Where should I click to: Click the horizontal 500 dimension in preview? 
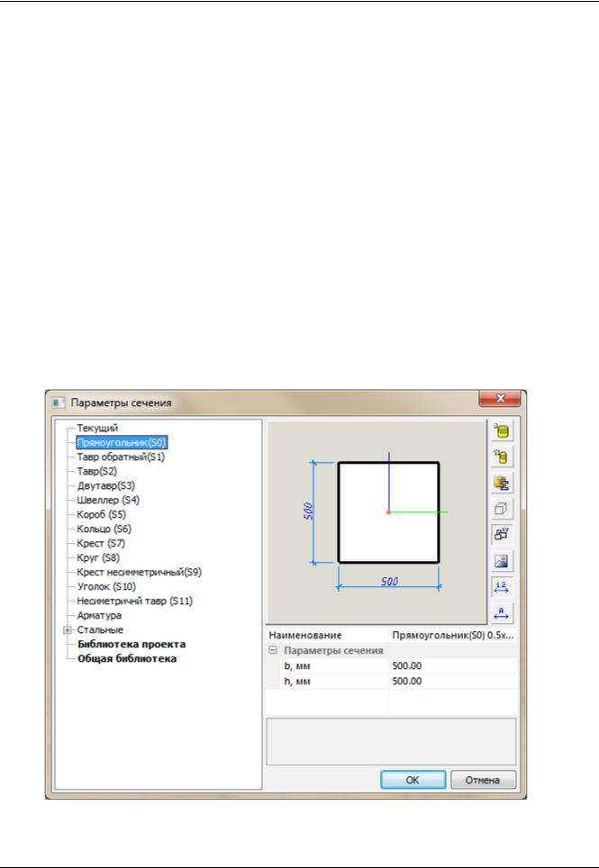click(x=389, y=582)
